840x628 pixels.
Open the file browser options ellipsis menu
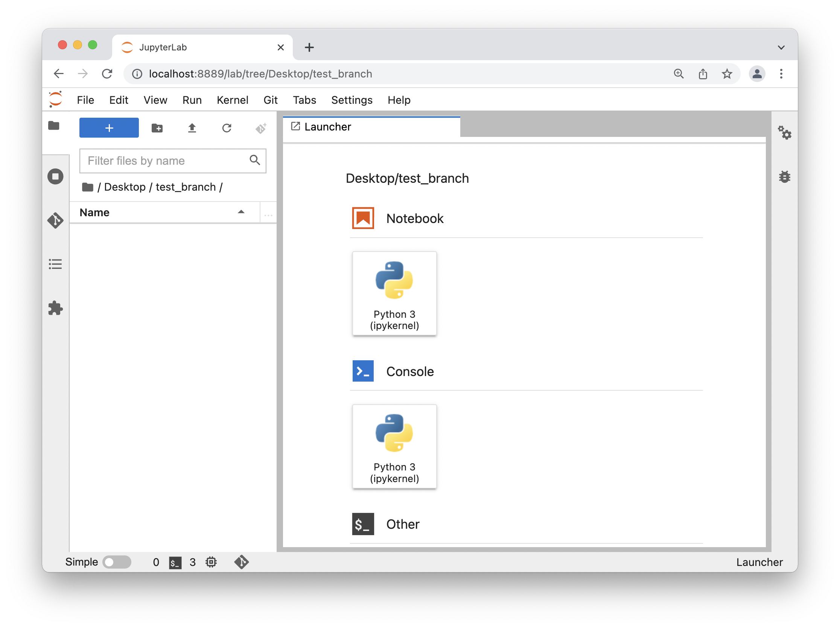268,214
